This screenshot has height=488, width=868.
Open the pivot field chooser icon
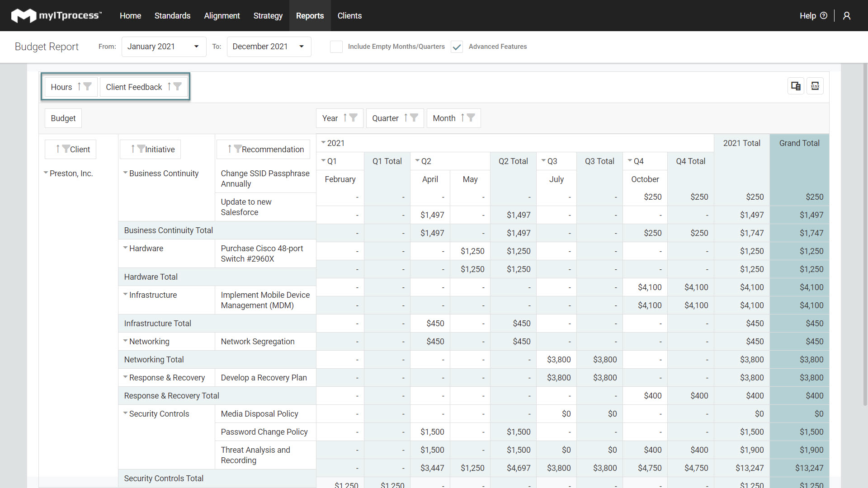tap(796, 86)
